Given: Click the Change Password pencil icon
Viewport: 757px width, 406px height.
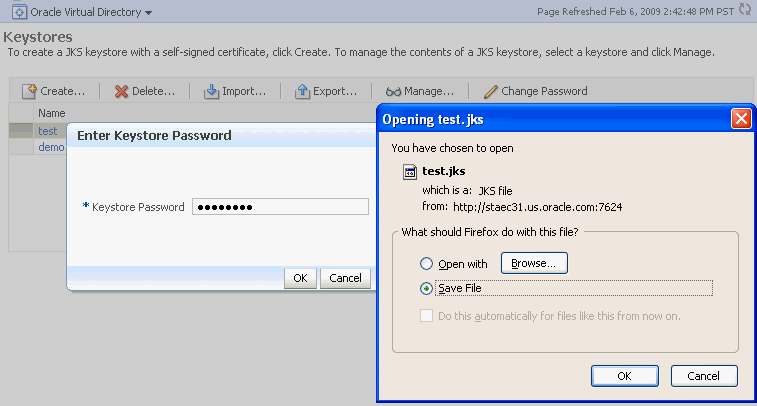Looking at the screenshot, I should coord(491,91).
